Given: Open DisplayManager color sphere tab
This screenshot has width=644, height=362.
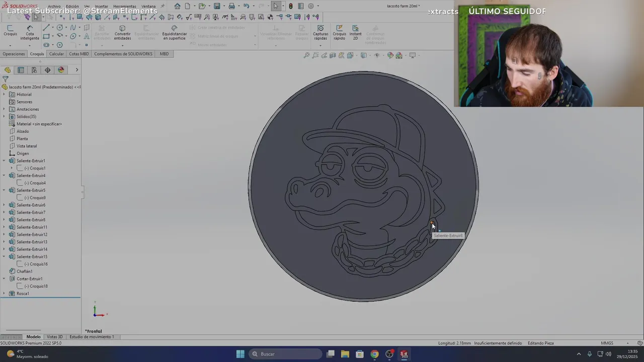Looking at the screenshot, I should pos(61,70).
